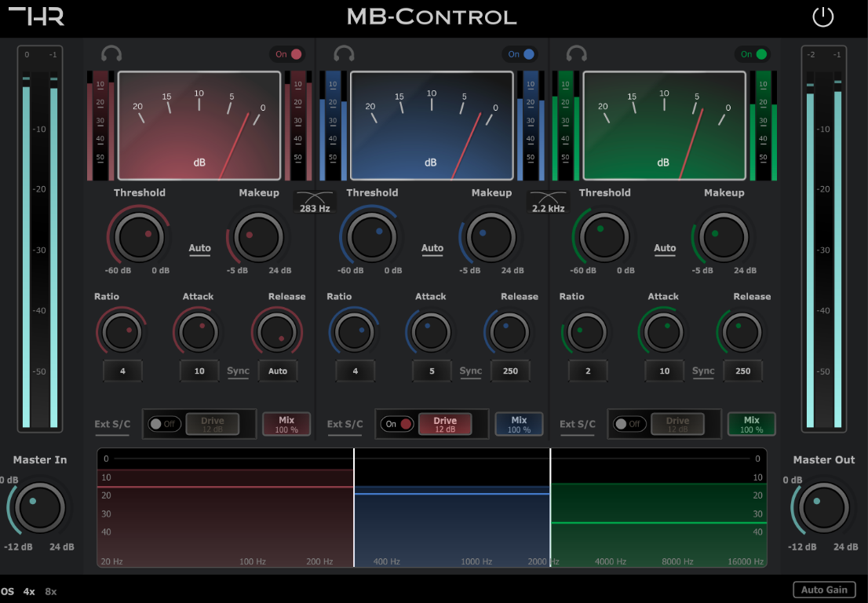Click the blue threshold line in the spectrum display

coord(452,493)
